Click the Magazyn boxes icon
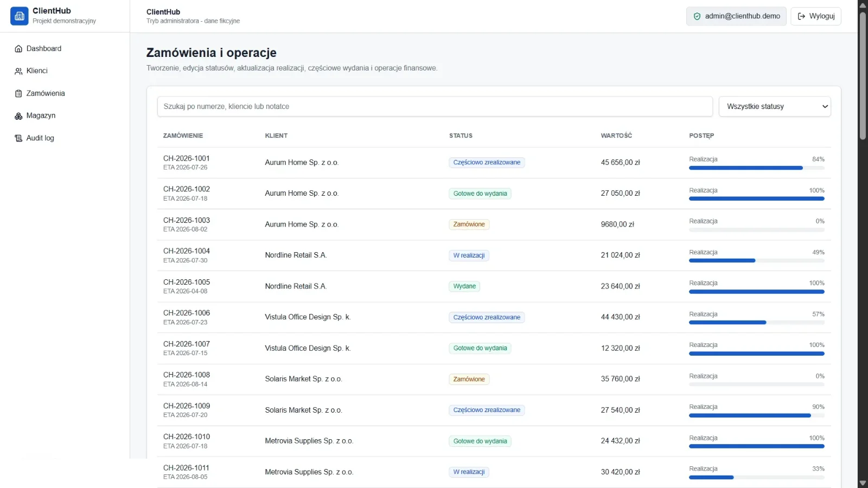Image resolution: width=868 pixels, height=488 pixels. tap(18, 116)
